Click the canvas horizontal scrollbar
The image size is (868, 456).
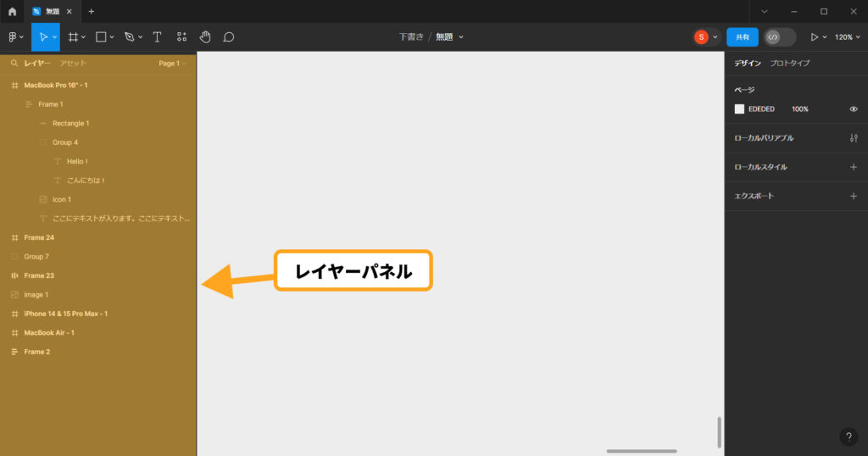point(642,451)
